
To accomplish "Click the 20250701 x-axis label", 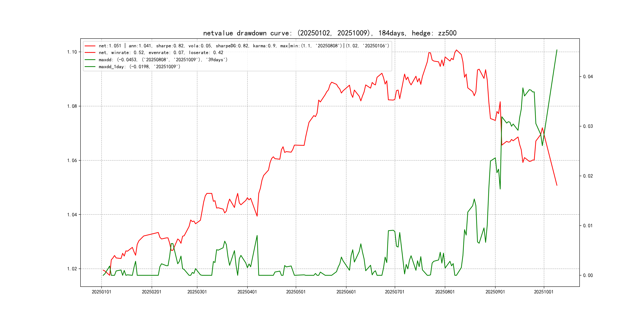I will pos(395,292).
